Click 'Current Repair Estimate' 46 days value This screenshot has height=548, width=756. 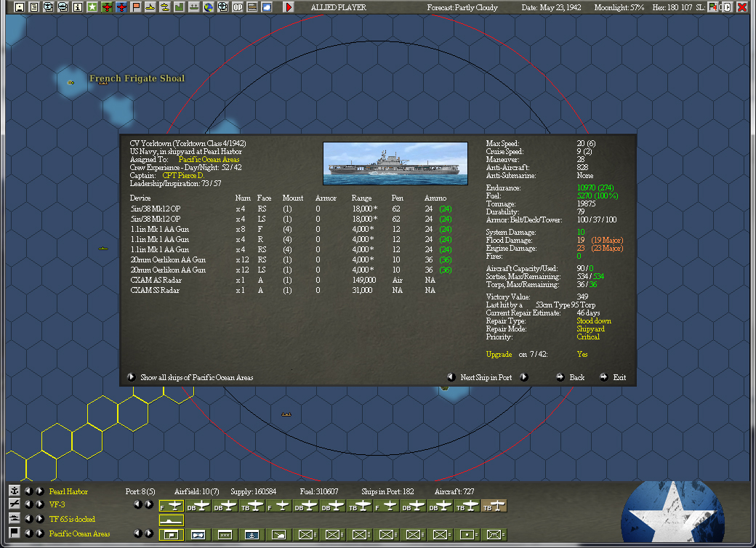click(x=588, y=313)
